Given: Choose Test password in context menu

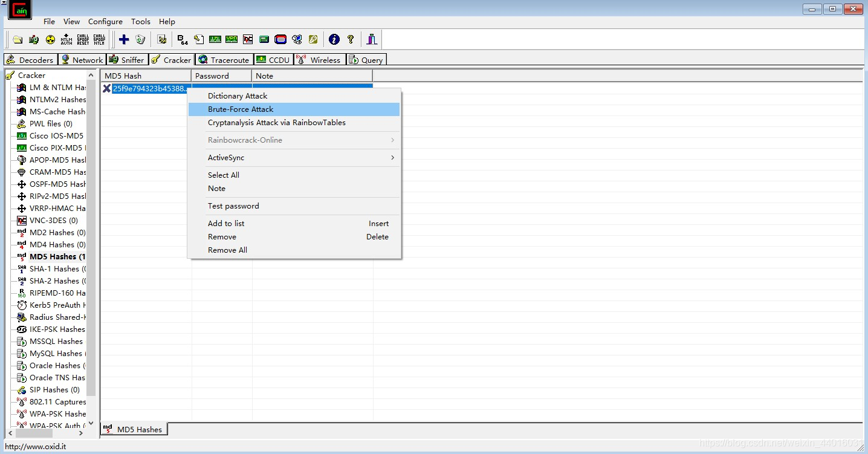Looking at the screenshot, I should (294, 206).
